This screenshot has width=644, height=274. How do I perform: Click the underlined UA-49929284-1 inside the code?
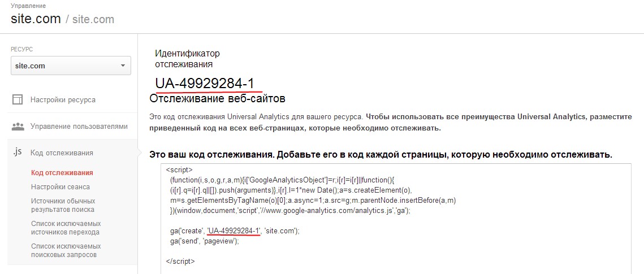[x=234, y=230]
